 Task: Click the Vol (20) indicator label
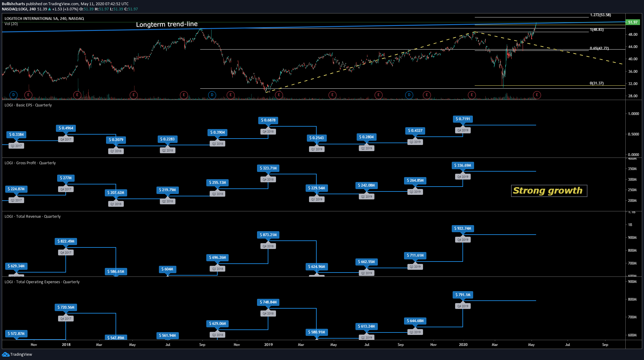(x=11, y=24)
